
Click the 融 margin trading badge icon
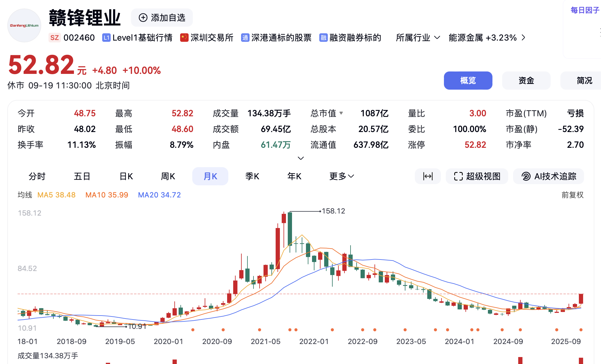[323, 38]
